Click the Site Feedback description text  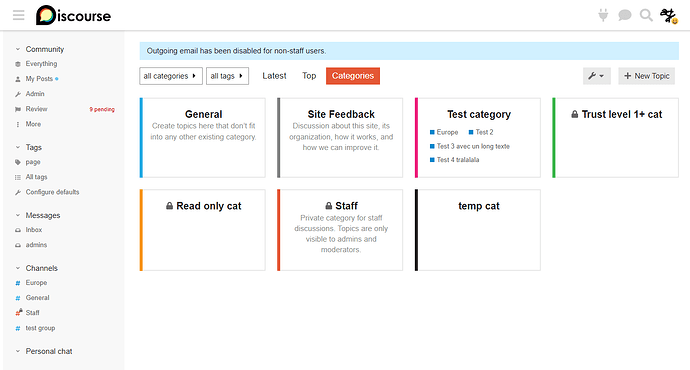341,137
